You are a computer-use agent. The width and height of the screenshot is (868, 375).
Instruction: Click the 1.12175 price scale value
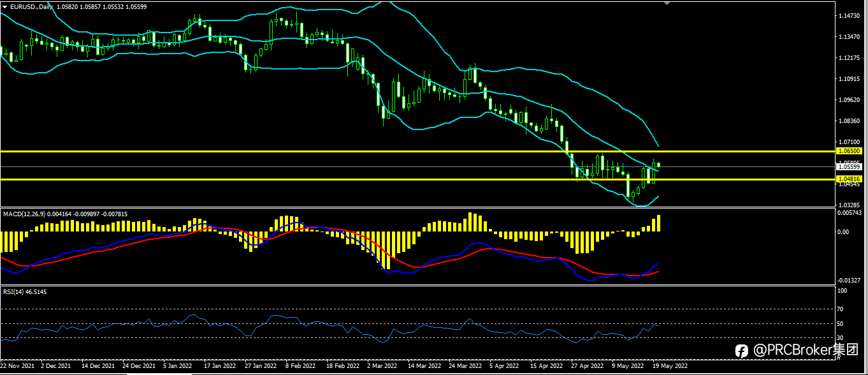(850, 58)
